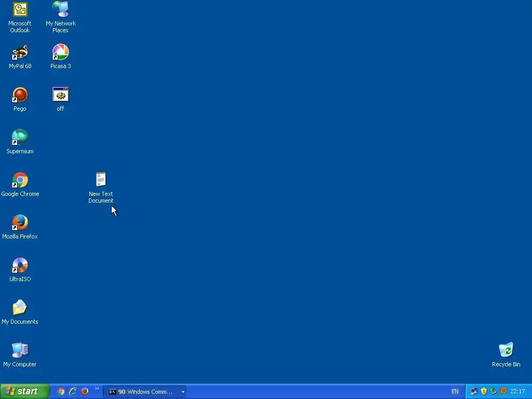
Task: Launch Chrome from Quick Launch bar
Action: pos(61,392)
